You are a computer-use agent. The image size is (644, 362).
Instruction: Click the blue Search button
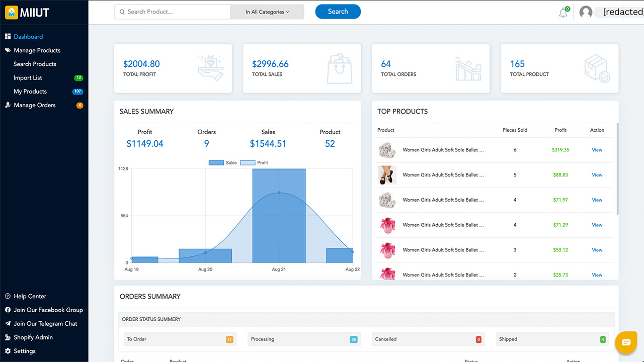(338, 12)
